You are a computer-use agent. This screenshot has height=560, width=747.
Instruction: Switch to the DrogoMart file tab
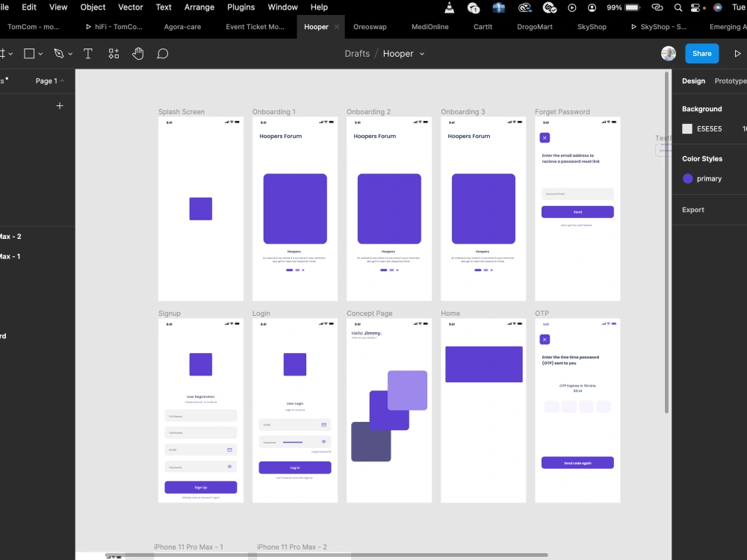tap(535, 27)
